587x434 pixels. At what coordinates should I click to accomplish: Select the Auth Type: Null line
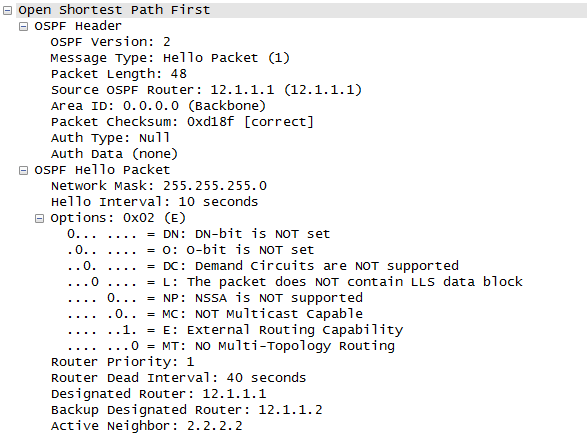110,138
